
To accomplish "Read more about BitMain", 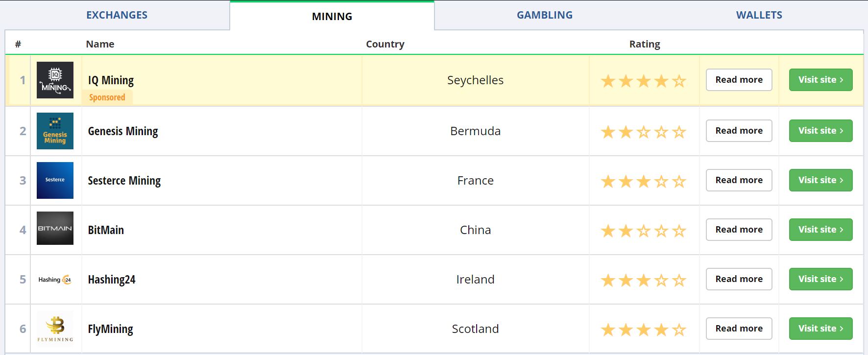I will coord(739,230).
